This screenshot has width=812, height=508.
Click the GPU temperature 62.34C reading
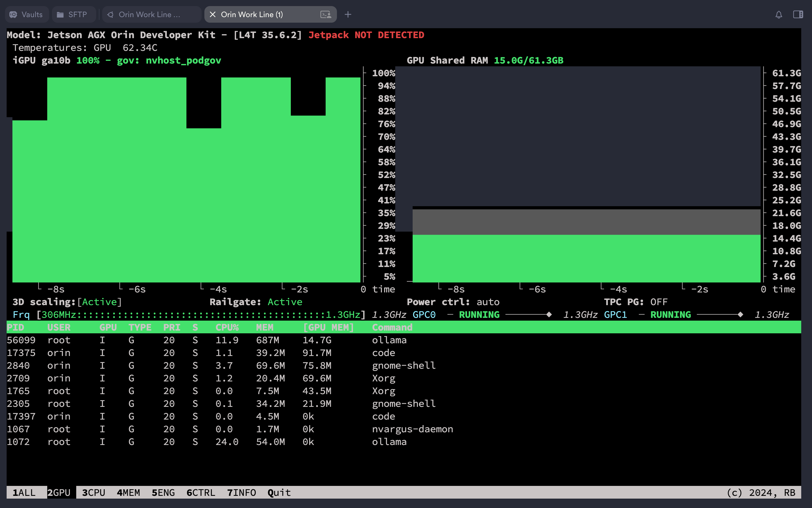pos(140,48)
